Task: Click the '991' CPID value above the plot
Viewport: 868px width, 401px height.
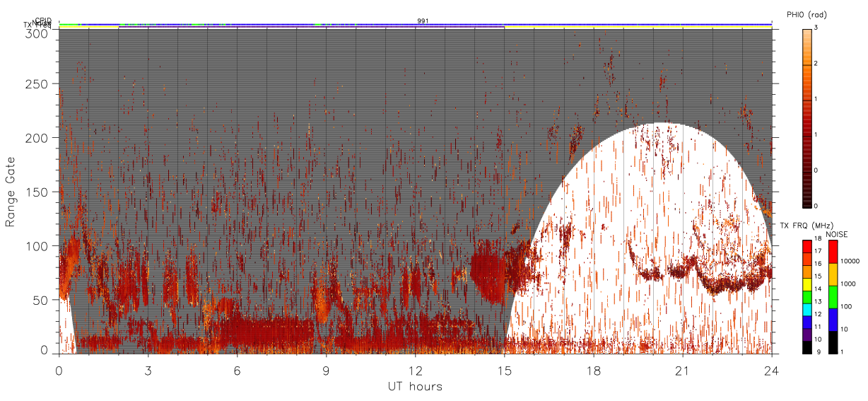Action: [x=423, y=21]
